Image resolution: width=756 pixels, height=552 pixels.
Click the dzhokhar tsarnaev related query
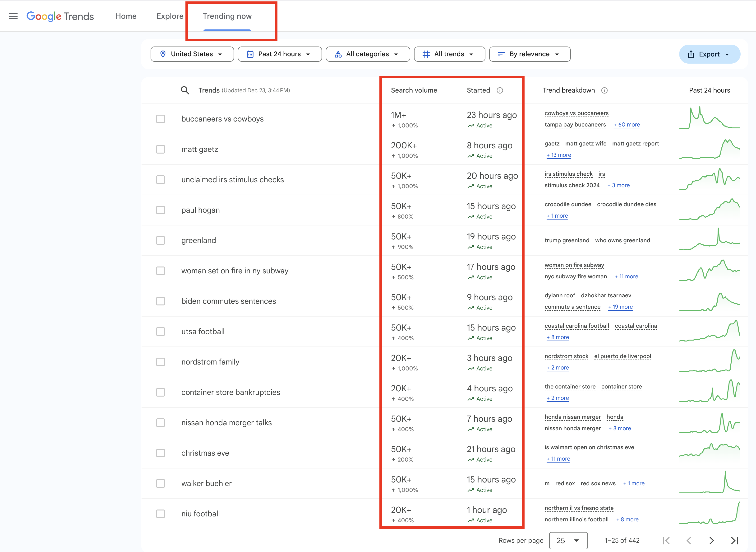[606, 296]
